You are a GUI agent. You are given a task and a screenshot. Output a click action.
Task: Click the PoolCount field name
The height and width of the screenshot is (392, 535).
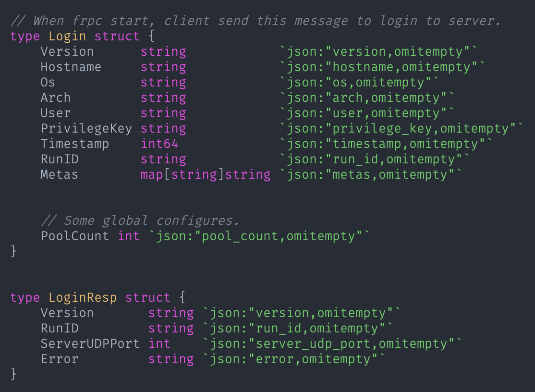(x=75, y=236)
